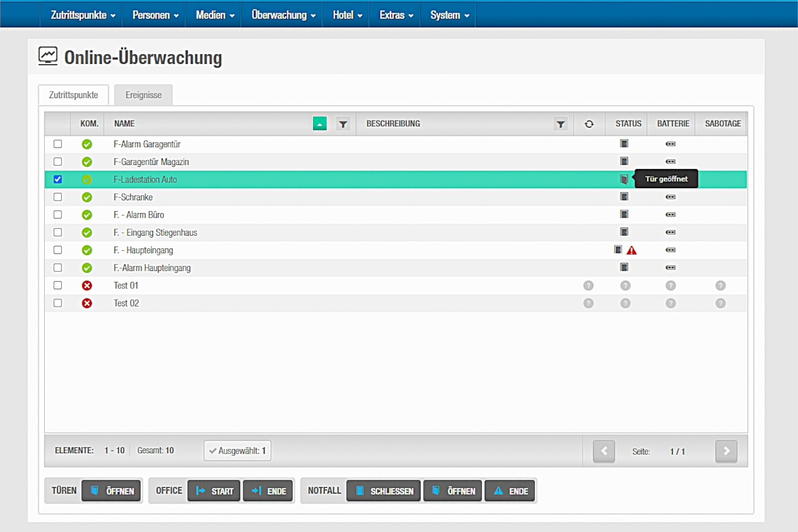The image size is (798, 532).
Task: Click battery icon for F-Alarm Garagentür
Action: [x=670, y=144]
